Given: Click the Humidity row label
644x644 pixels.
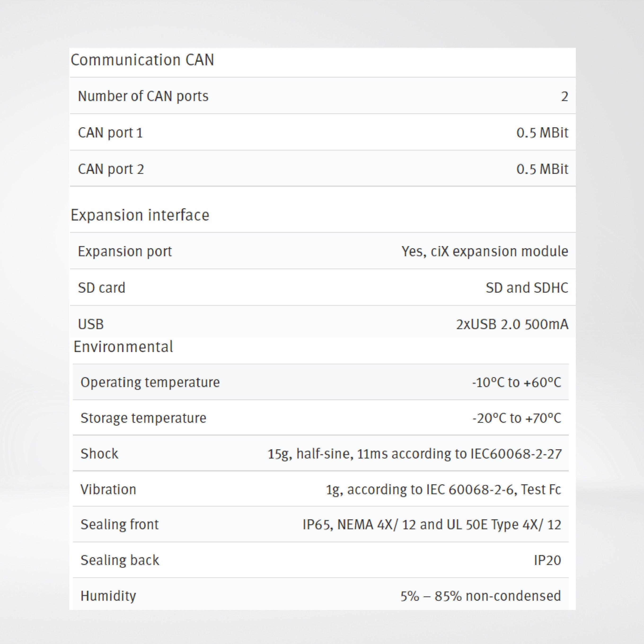Looking at the screenshot, I should click(108, 596).
